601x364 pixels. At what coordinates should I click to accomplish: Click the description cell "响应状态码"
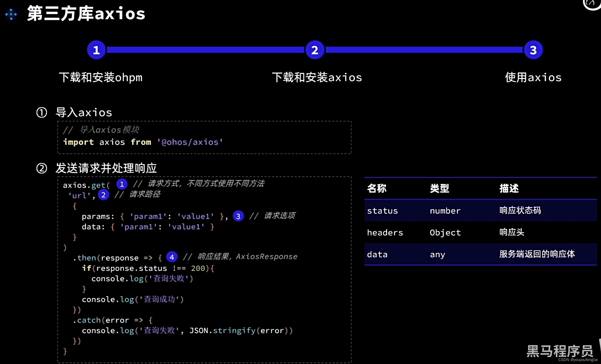click(x=520, y=210)
